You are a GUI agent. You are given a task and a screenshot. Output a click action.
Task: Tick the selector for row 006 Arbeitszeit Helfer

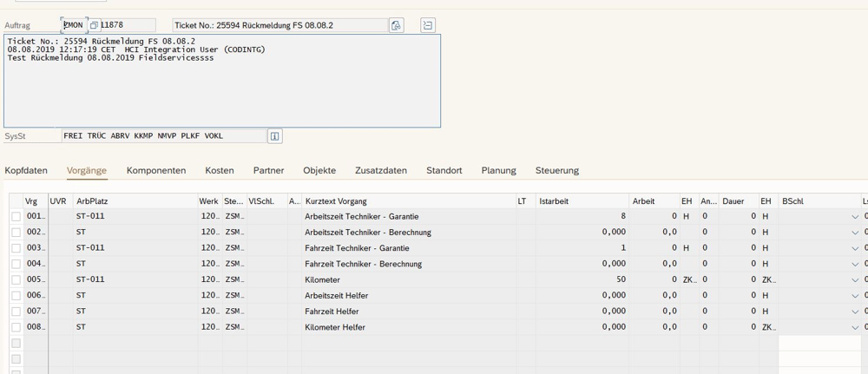16,295
